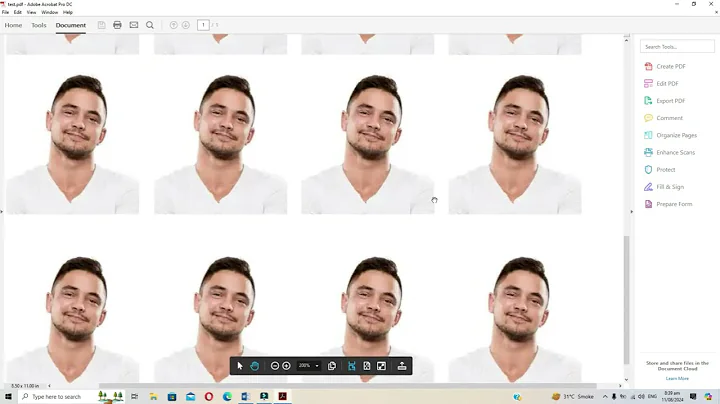720x404 pixels.
Task: Open the Edit PDF tool
Action: coord(661,84)
